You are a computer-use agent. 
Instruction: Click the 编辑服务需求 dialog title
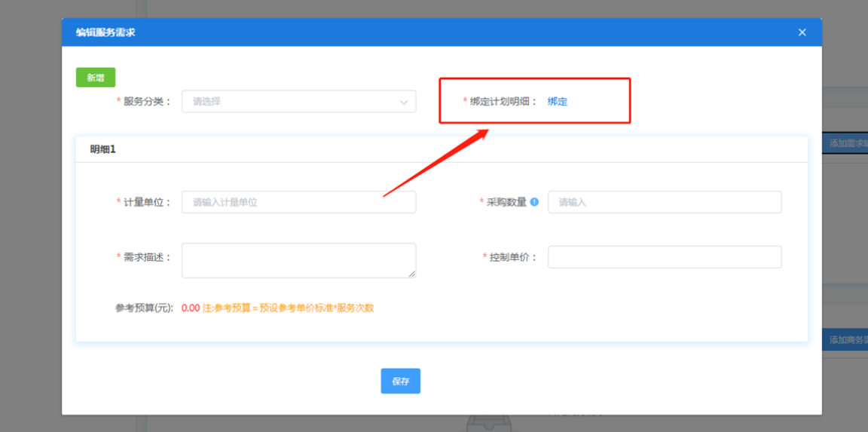[x=105, y=32]
